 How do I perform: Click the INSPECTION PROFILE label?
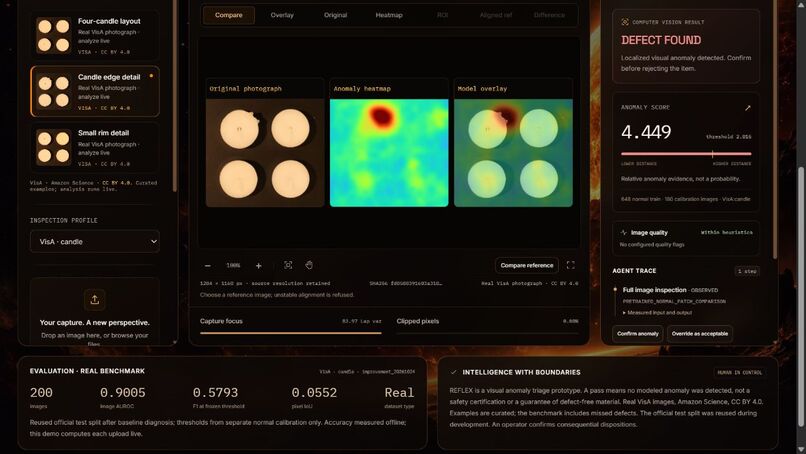tap(64, 221)
